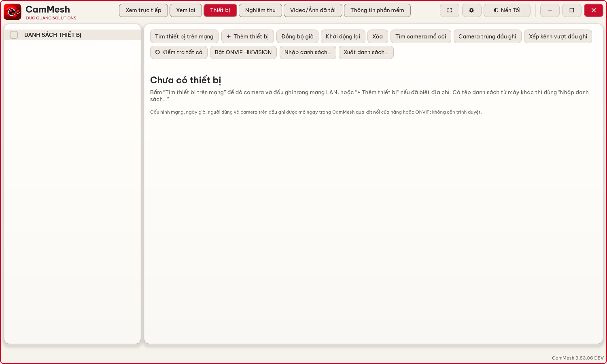The image size is (607, 364).
Task: Click the Chưa có thiết bị heading
Action: point(185,80)
